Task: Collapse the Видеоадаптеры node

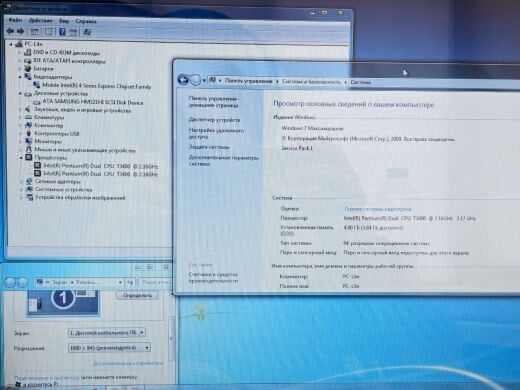Action: [x=20, y=77]
